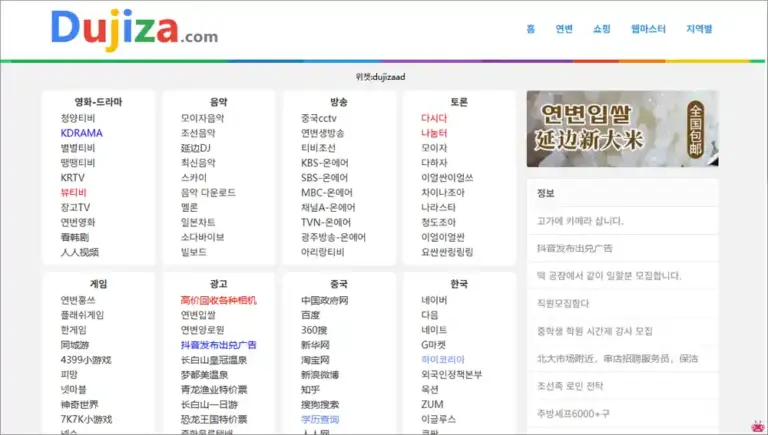Open the 빌보드 link
Image resolution: width=768 pixels, height=435 pixels.
pyautogui.click(x=193, y=252)
